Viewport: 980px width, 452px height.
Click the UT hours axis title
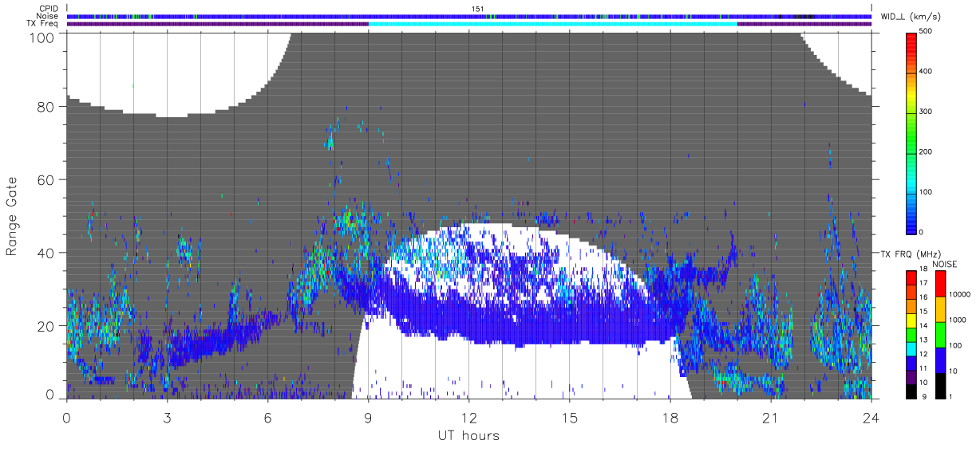pyautogui.click(x=468, y=435)
